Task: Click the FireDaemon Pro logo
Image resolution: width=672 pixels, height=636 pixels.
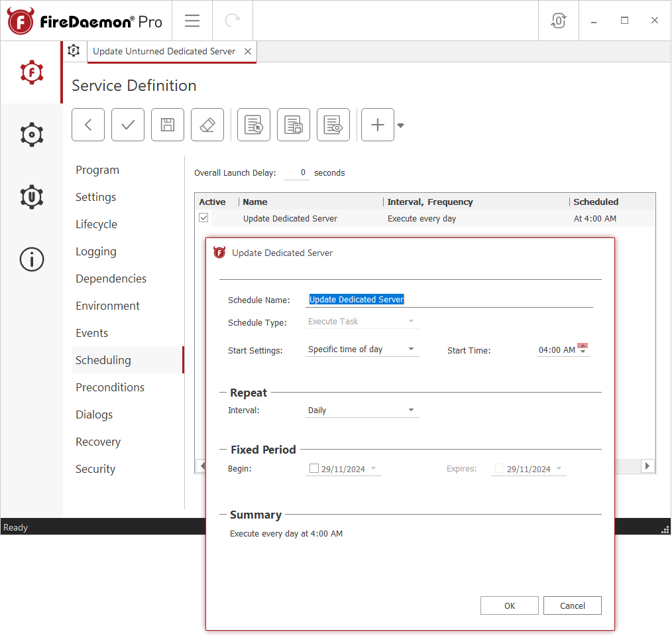Action: click(84, 21)
